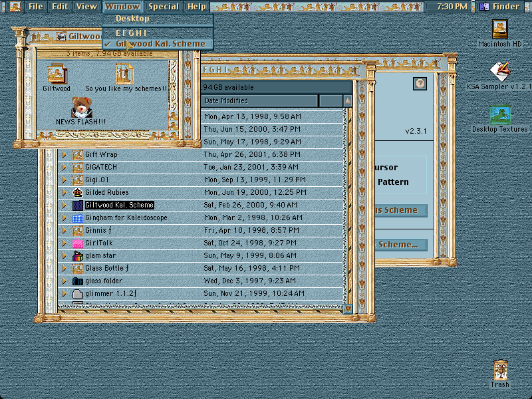Screen dimensions: 532x399
Task: Open the Special menu
Action: coord(163,7)
